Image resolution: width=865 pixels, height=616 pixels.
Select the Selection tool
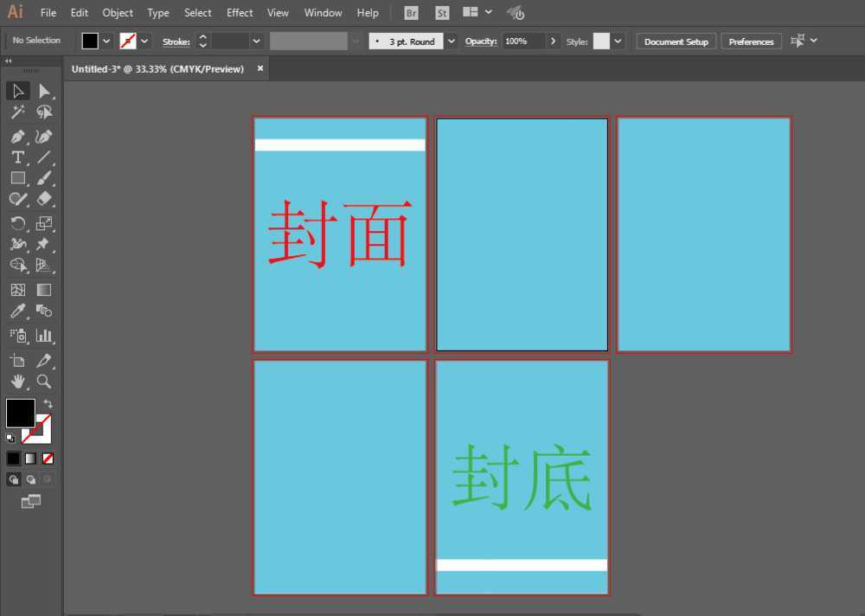coord(18,91)
